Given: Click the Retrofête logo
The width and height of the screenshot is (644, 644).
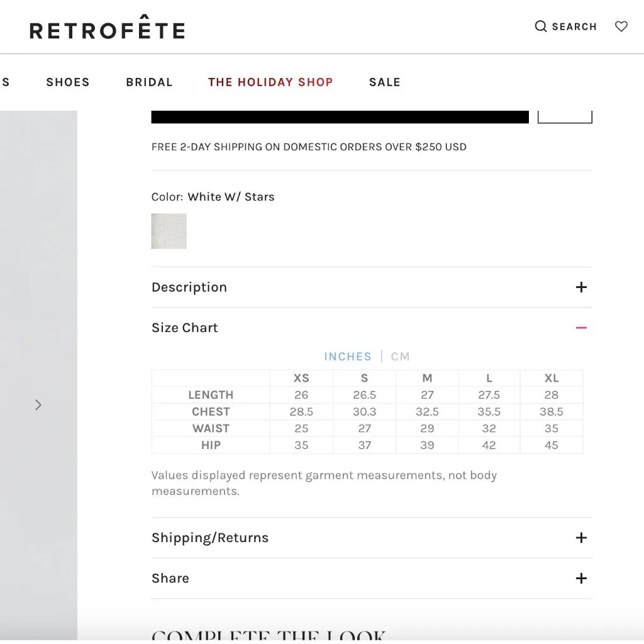Looking at the screenshot, I should point(107,29).
